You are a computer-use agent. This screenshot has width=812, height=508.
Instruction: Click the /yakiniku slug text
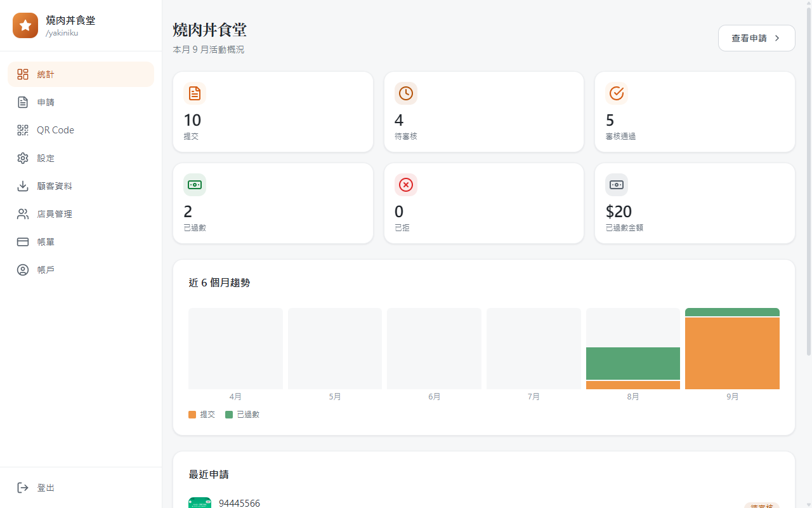click(x=62, y=33)
